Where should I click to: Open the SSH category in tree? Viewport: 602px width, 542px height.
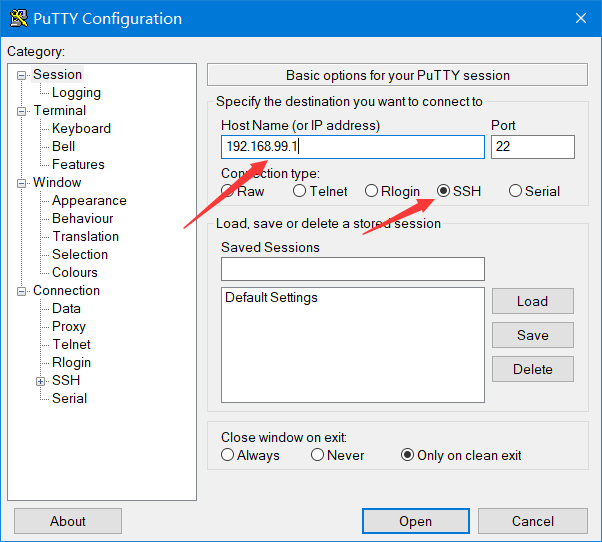(x=66, y=380)
